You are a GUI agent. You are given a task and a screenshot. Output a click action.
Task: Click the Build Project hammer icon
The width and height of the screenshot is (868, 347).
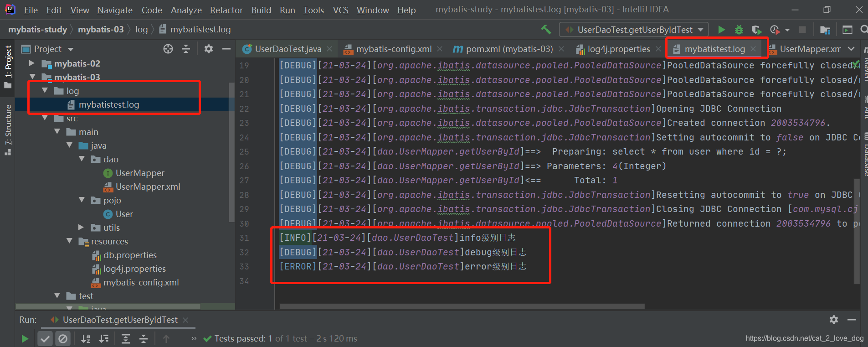(546, 30)
